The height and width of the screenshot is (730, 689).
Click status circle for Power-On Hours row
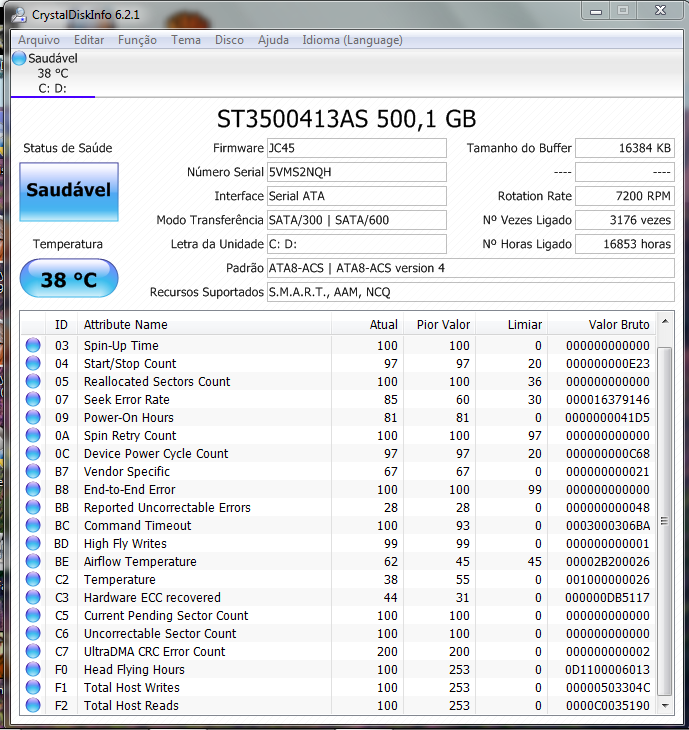click(33, 417)
